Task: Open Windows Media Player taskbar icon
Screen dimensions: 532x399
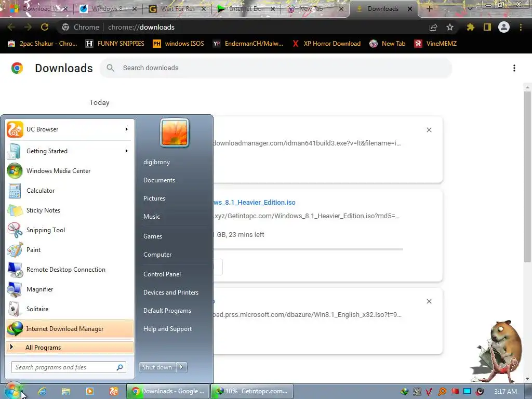Action: pyautogui.click(x=89, y=391)
